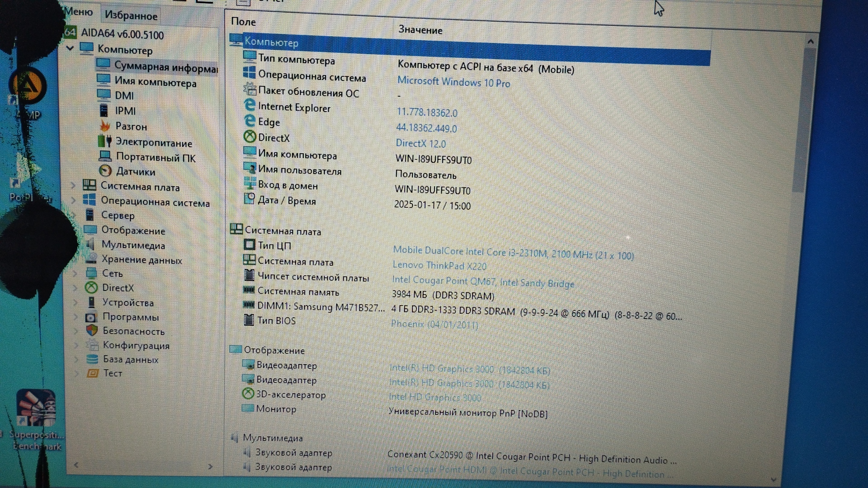This screenshot has height=488, width=868.
Task: Open the Lenovo ThinkPad X220 link
Action: coord(439,265)
